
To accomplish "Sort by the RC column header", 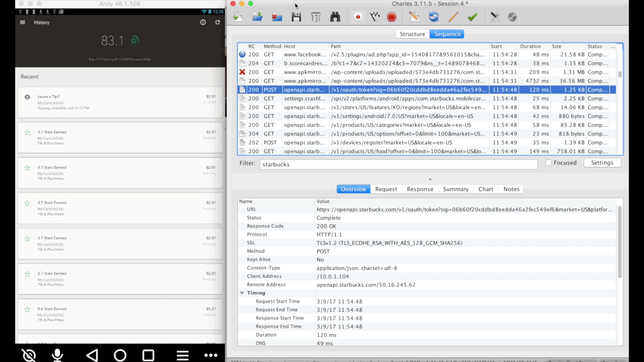I will tap(254, 46).
